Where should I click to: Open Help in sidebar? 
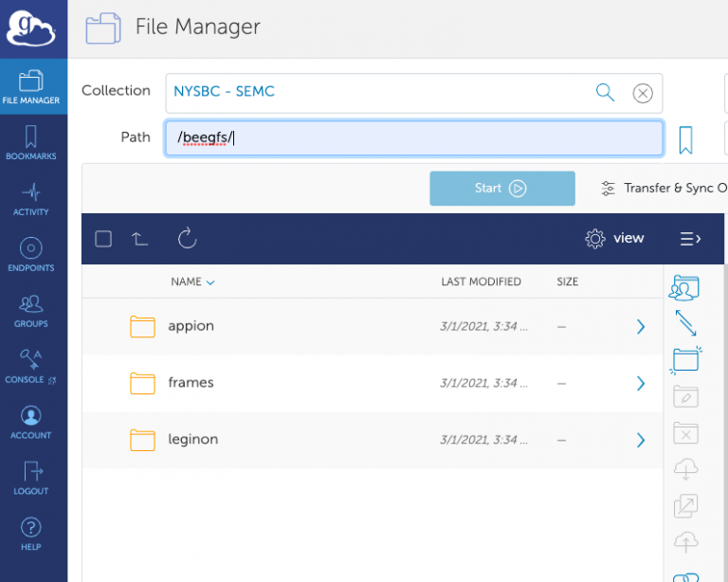pos(31,534)
